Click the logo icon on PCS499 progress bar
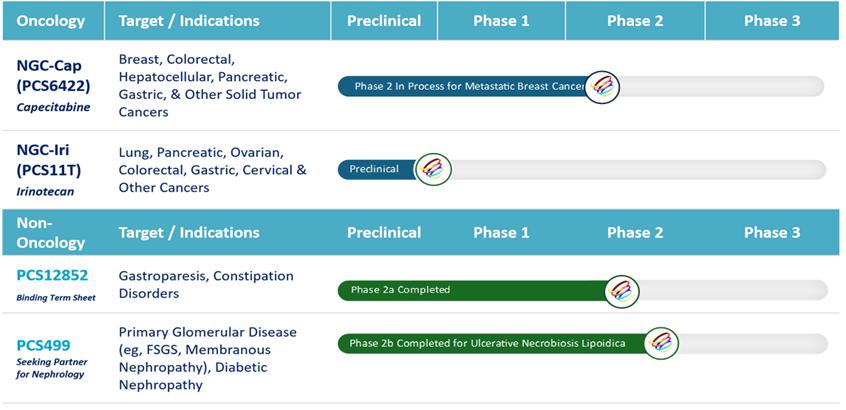The width and height of the screenshot is (846, 410). (x=661, y=343)
